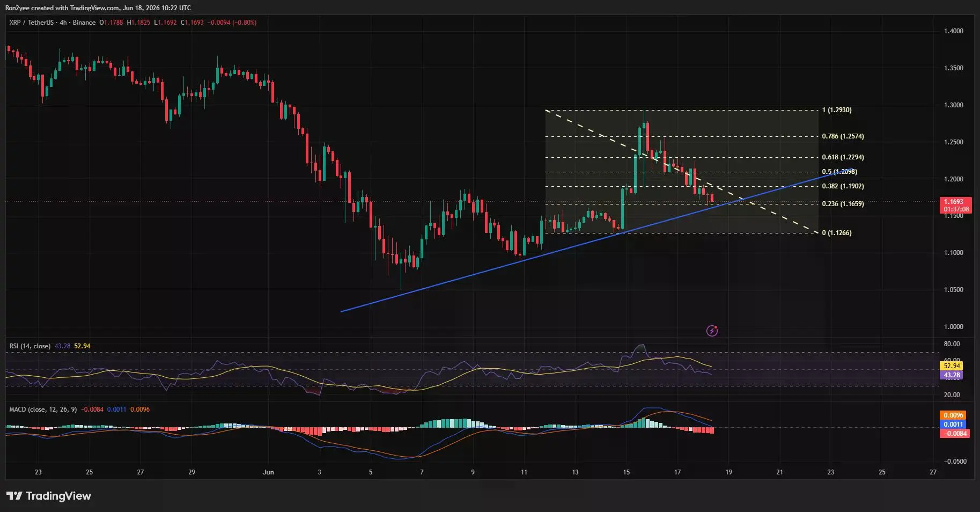980x512 pixels.
Task: Select the Fibonacci level 1 (1.2930) label
Action: click(837, 110)
